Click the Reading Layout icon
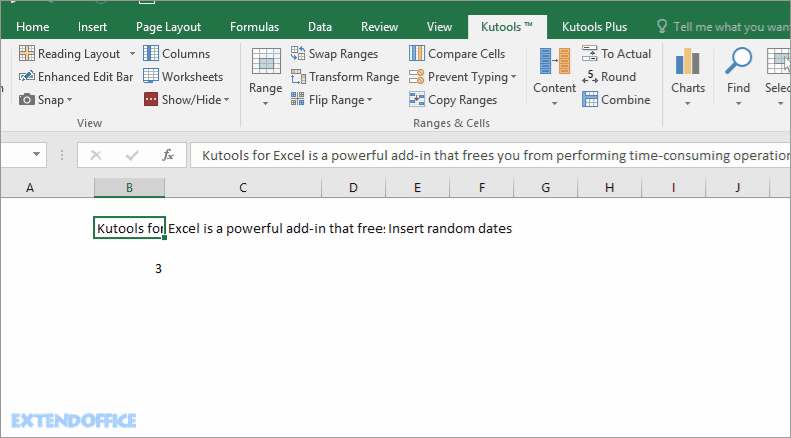Viewport: 791px width, 438px height. [x=27, y=53]
